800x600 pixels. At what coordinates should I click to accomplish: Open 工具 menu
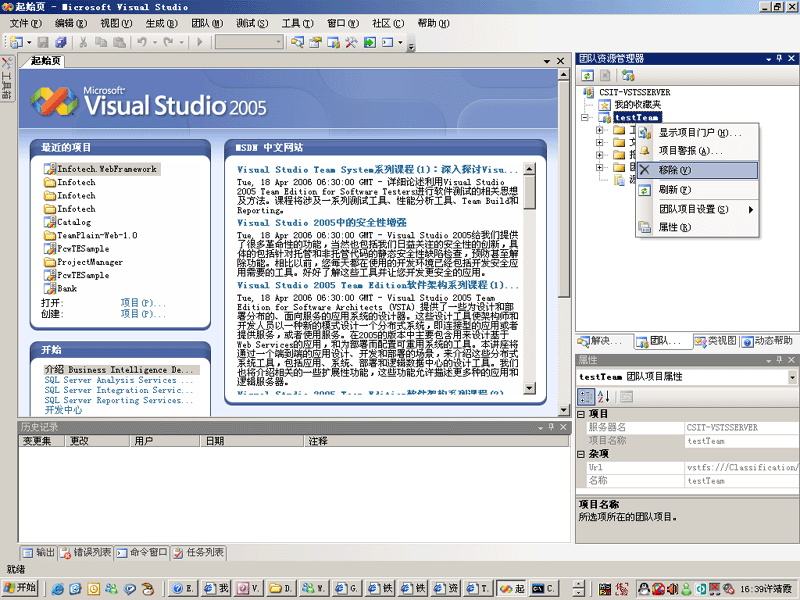click(297, 23)
